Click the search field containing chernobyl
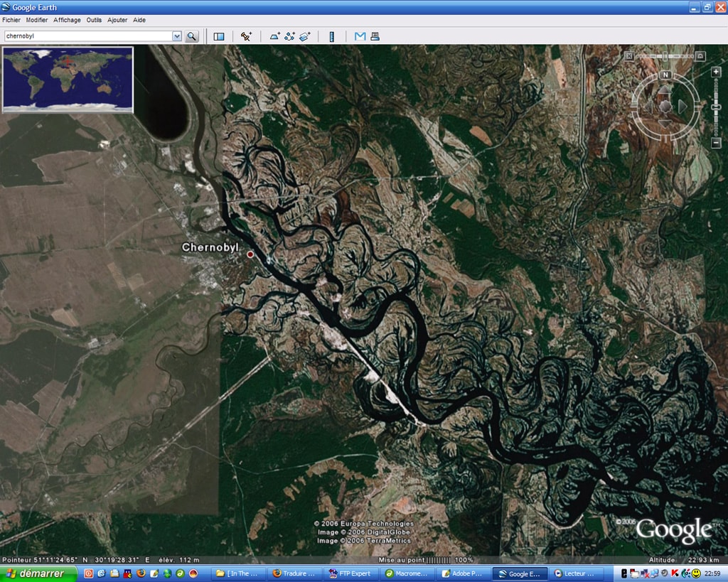The width and height of the screenshot is (728, 582). (x=88, y=36)
